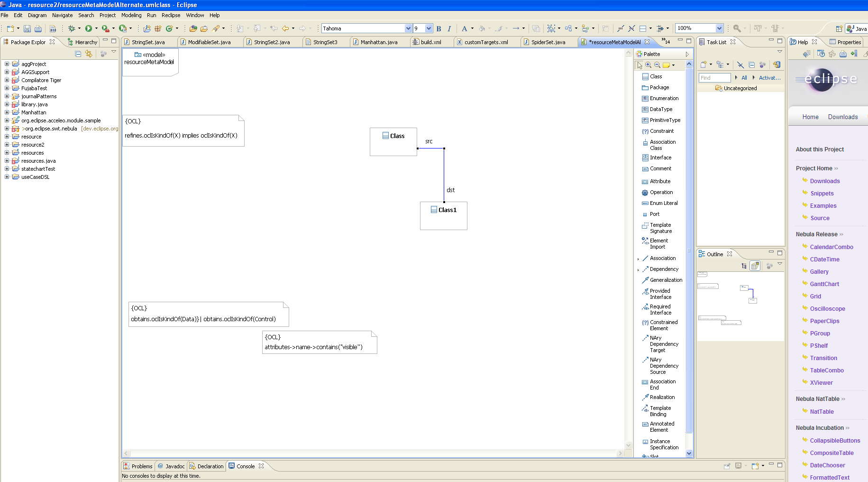Show the hidden editors list (»14)
Image resolution: width=868 pixels, height=482 pixels.
(x=666, y=41)
